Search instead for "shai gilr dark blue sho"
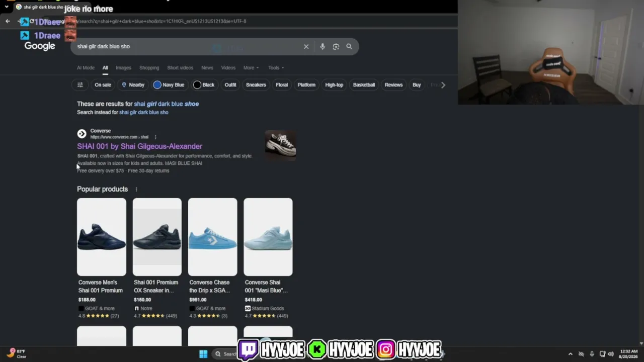Screen dimensions: 644x362 point(143,112)
